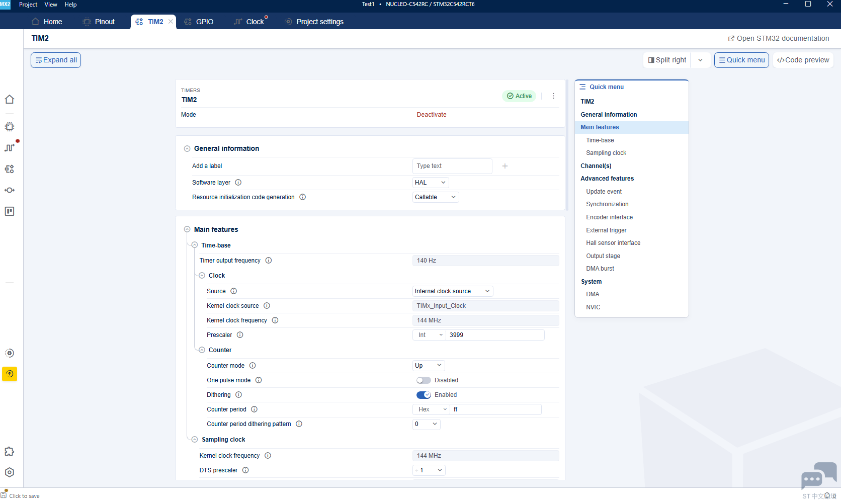
Task: Click Deactivate for TIM2 mode
Action: (432, 115)
